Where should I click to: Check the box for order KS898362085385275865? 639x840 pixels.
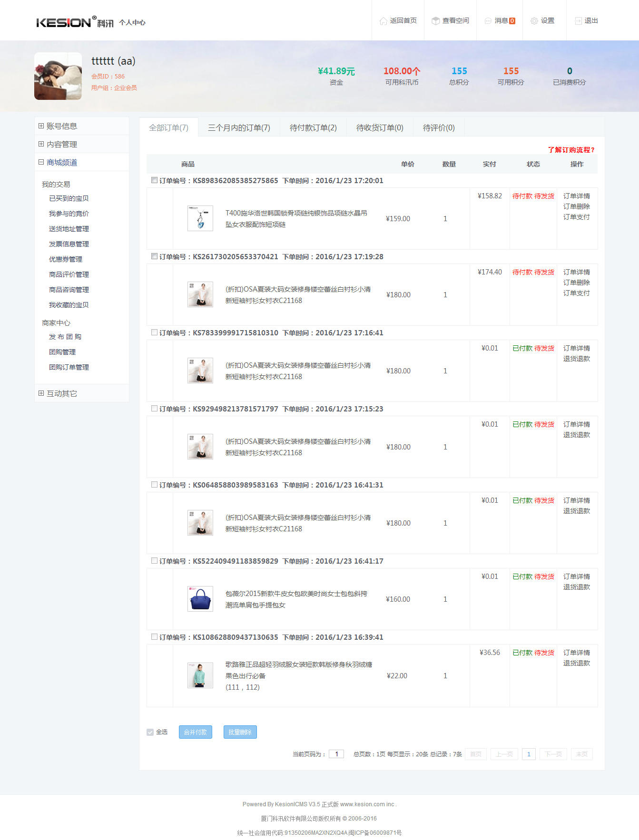(x=154, y=180)
